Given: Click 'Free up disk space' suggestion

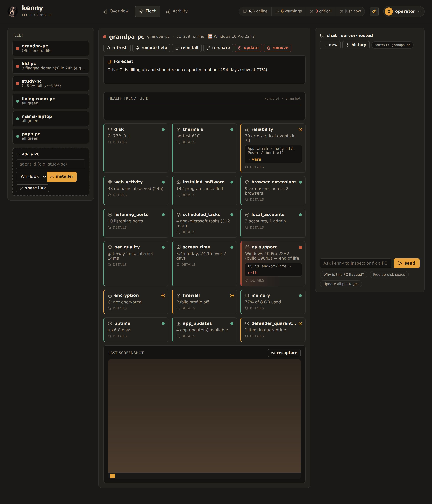Looking at the screenshot, I should [x=389, y=275].
